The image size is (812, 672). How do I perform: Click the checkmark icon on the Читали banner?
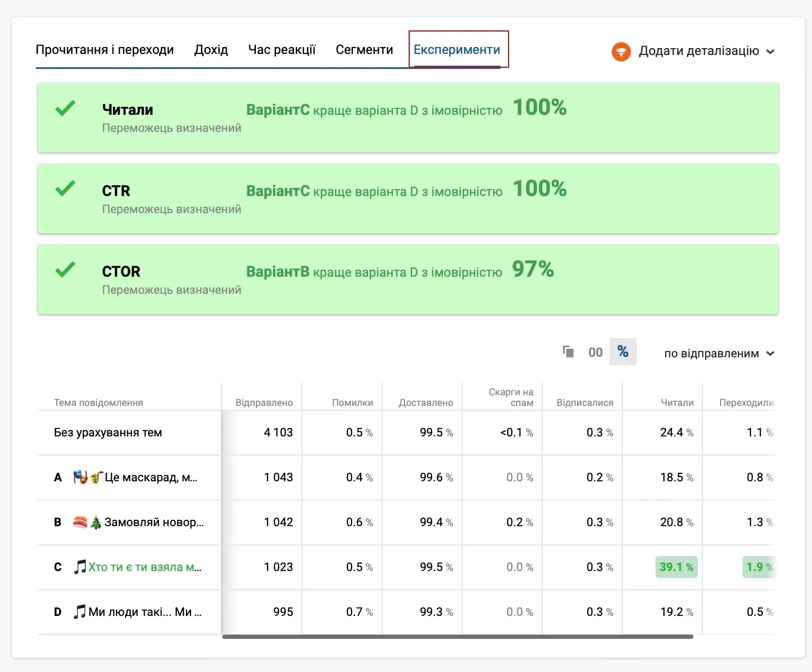pyautogui.click(x=65, y=107)
